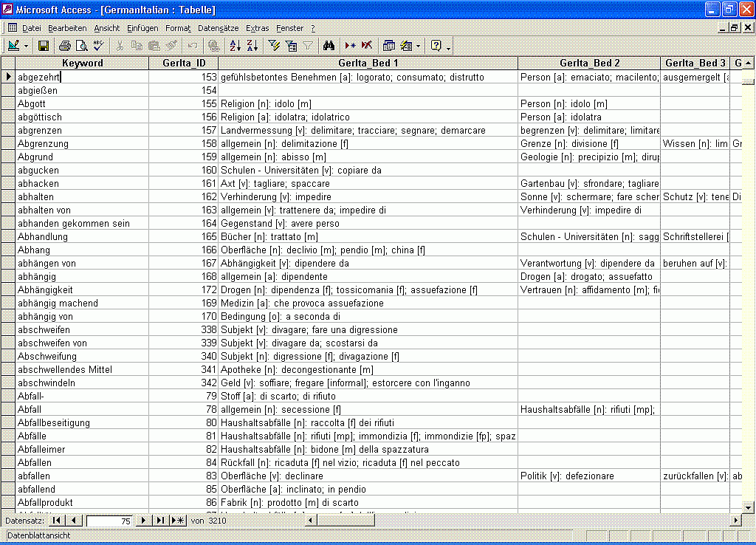
Task: Open the Extras menu
Action: coord(258,28)
